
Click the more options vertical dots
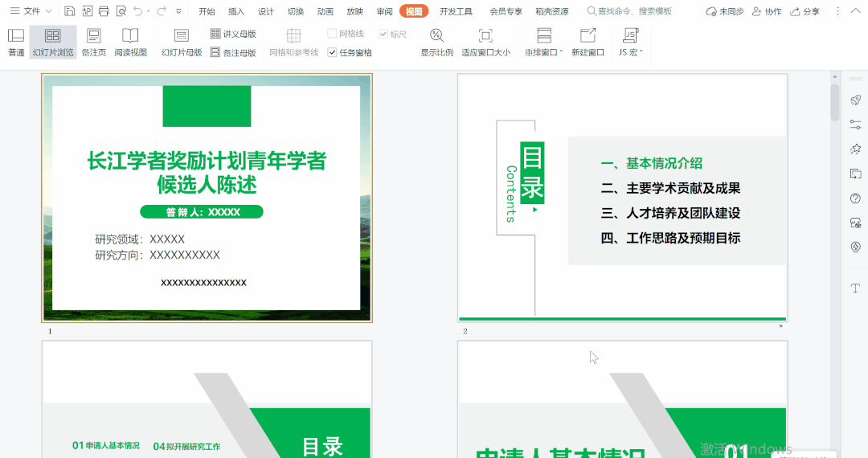click(838, 11)
